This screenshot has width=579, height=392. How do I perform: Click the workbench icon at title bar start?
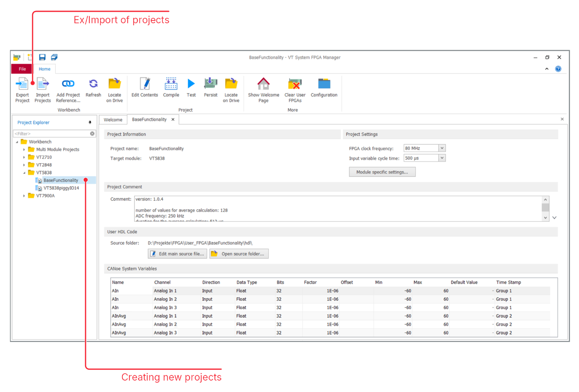pyautogui.click(x=17, y=57)
